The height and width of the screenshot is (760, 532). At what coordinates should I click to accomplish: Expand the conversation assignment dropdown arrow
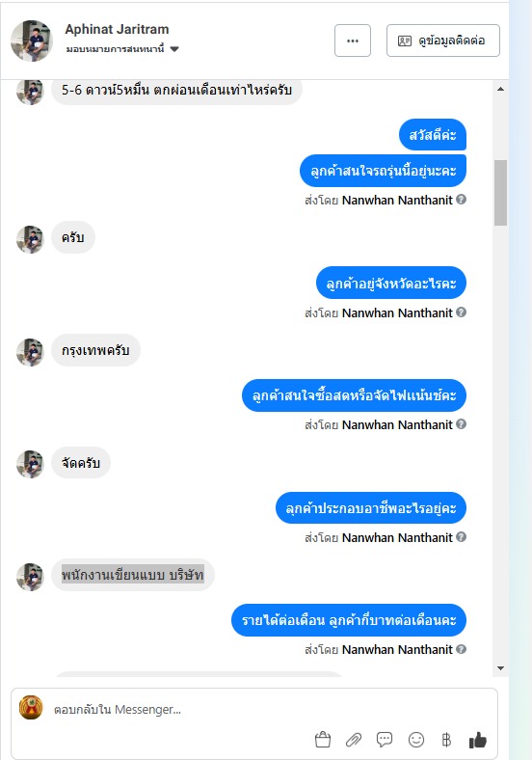pyautogui.click(x=174, y=49)
